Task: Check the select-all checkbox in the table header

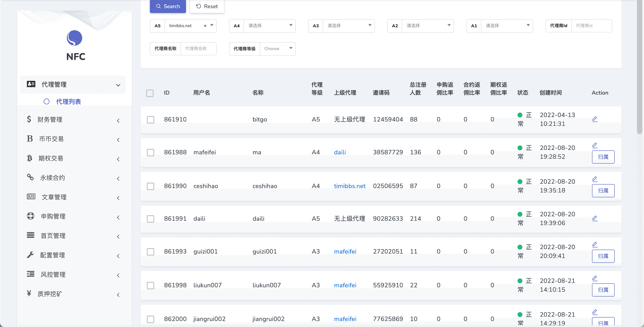Action: 150,93
